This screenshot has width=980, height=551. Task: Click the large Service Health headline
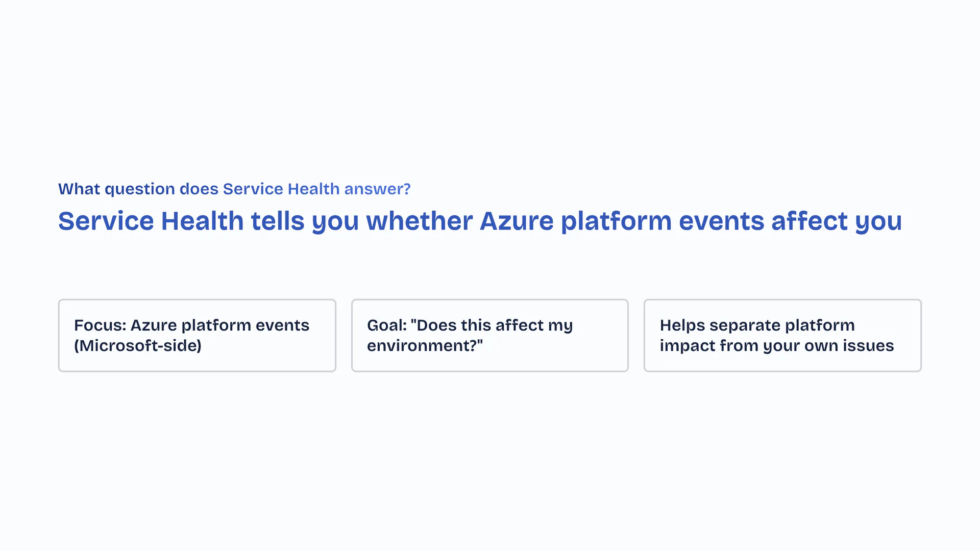coord(480,221)
